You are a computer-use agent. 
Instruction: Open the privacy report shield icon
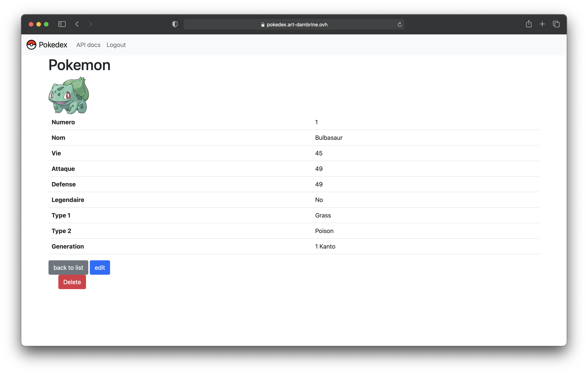pyautogui.click(x=175, y=24)
